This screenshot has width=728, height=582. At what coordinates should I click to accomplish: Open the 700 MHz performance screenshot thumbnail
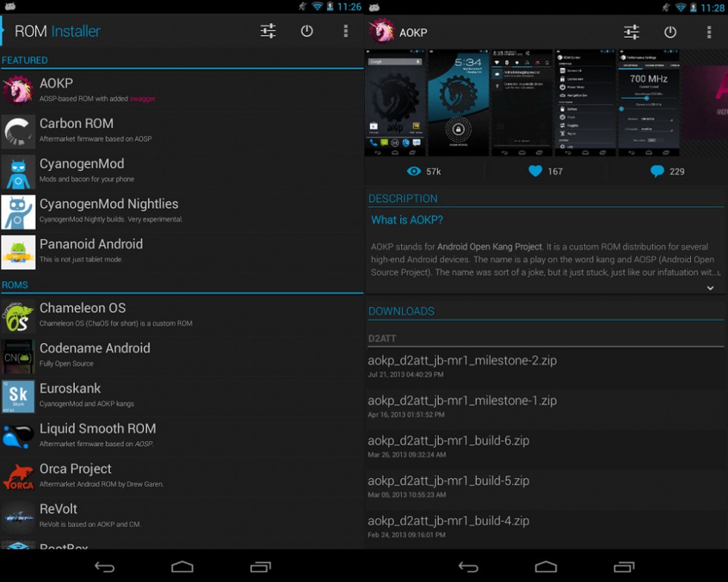coord(648,102)
